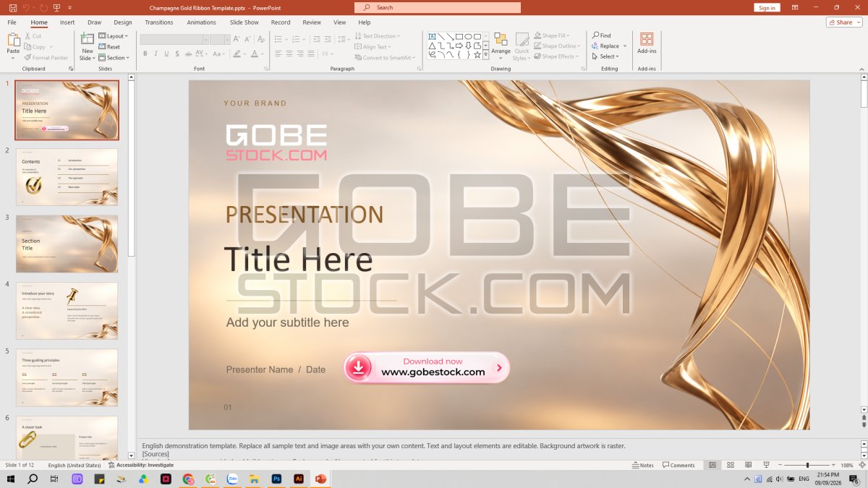
Task: Save the presentation via Quick Access Save icon
Action: (x=13, y=7)
